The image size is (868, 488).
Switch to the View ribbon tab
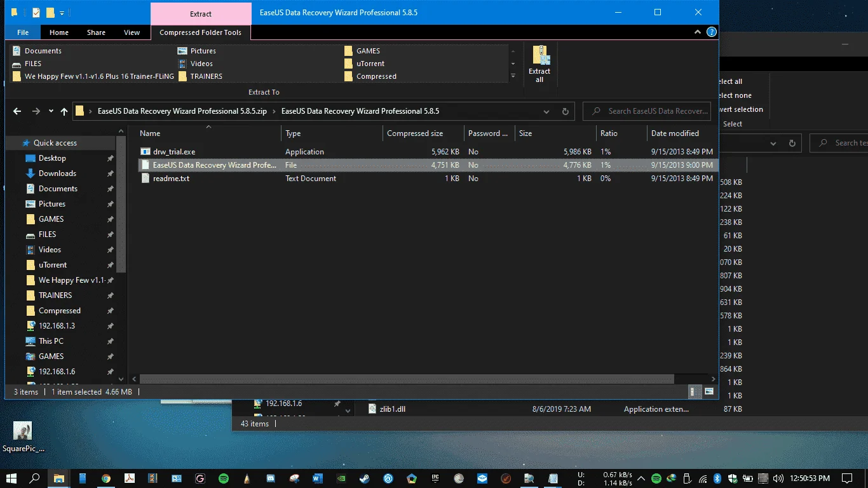[132, 32]
